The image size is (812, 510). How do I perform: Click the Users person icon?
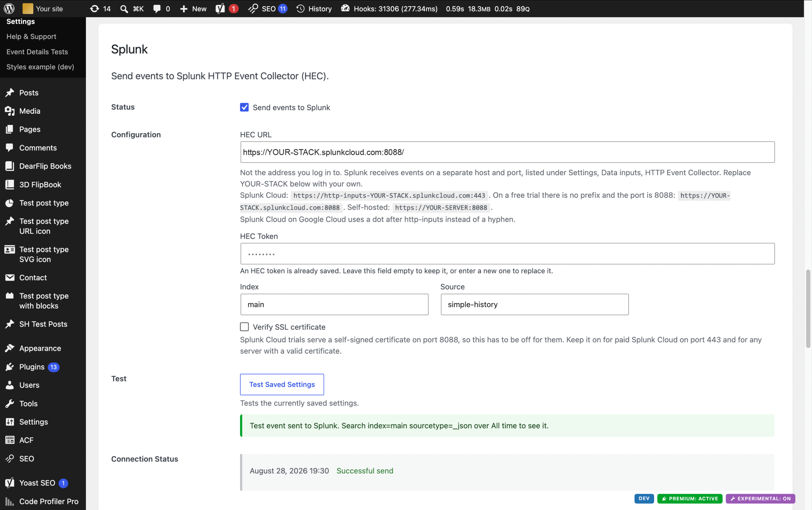click(x=10, y=385)
